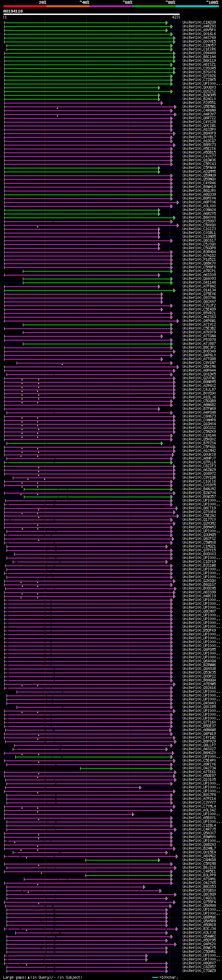Open the UniRef100_Q016L6 entry
The width and height of the screenshot is (222, 980).
click(x=199, y=34)
